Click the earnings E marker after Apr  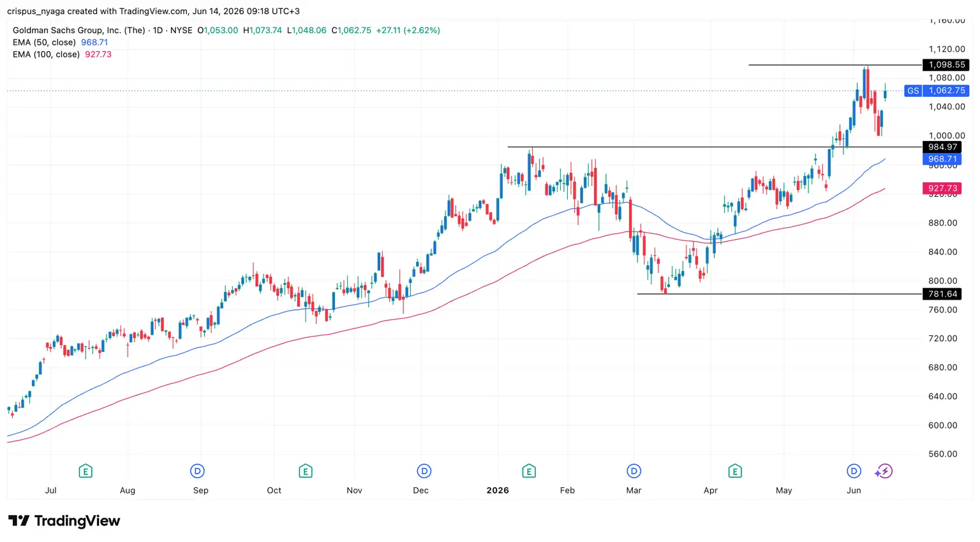tap(735, 471)
